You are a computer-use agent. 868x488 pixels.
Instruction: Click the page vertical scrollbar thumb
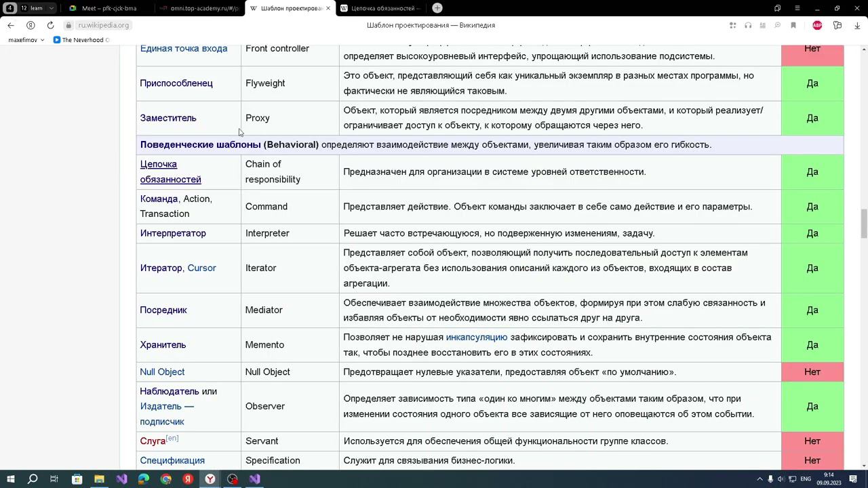tap(864, 224)
